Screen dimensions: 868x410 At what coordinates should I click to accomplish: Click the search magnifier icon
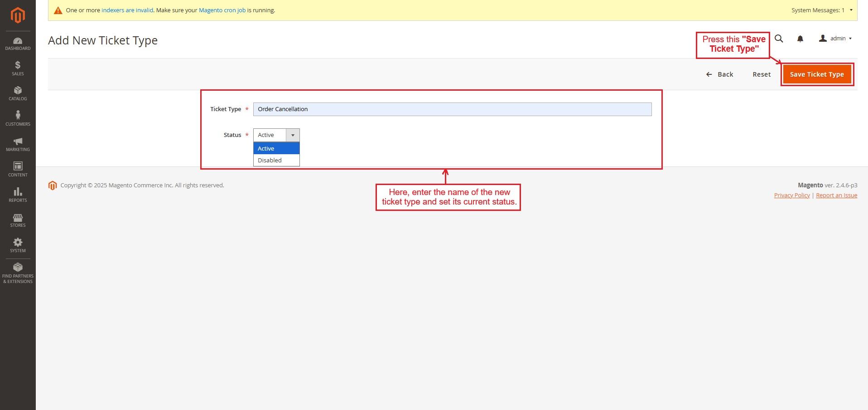pos(779,39)
